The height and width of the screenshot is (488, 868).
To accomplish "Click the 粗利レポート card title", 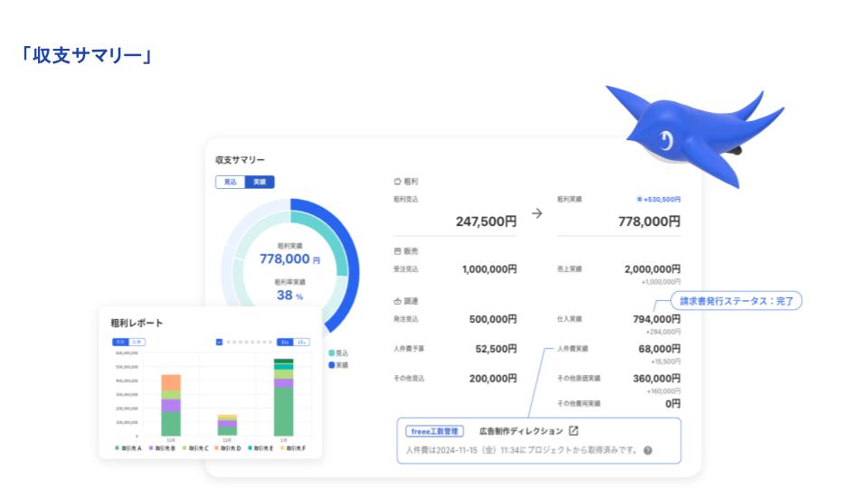I will click(x=137, y=324).
